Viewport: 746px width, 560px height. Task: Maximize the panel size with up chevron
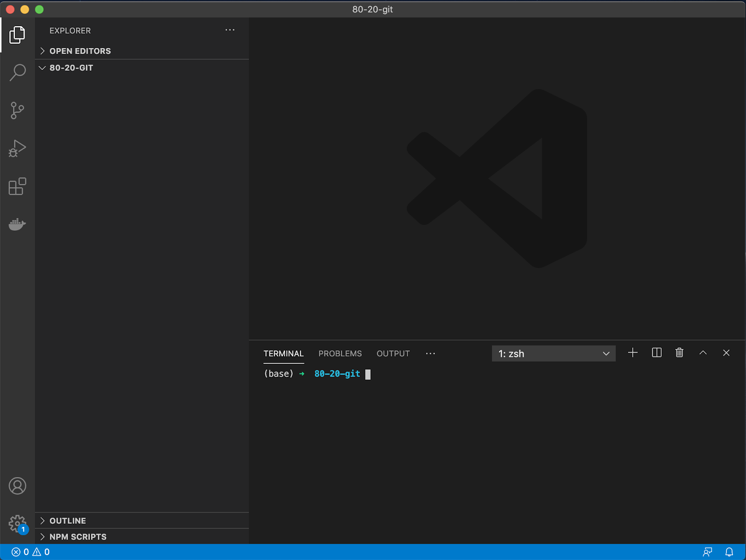(x=703, y=353)
